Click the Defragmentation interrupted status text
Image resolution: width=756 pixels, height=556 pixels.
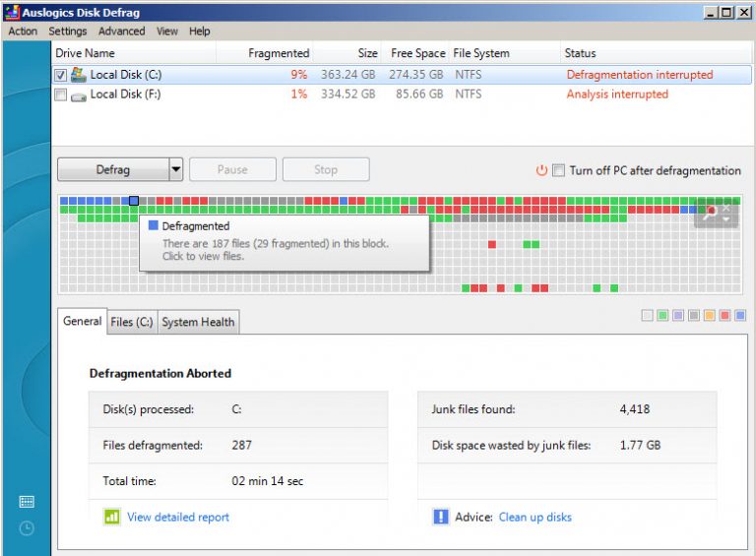(x=639, y=75)
